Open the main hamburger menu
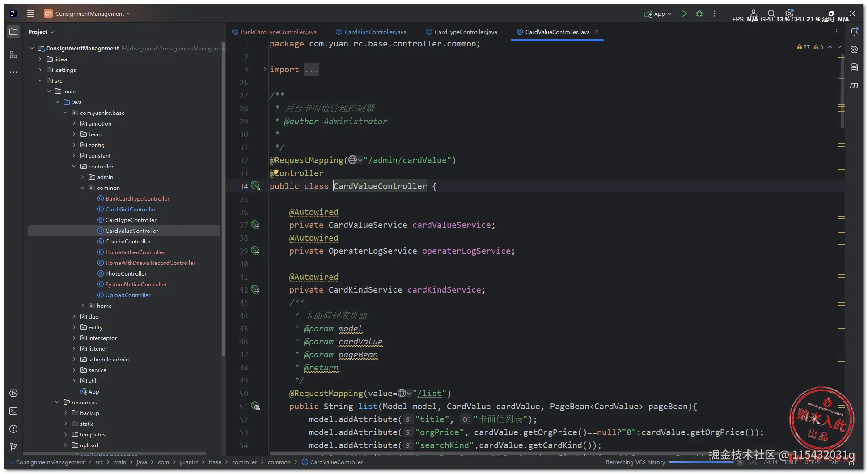The image size is (868, 474). pos(30,13)
